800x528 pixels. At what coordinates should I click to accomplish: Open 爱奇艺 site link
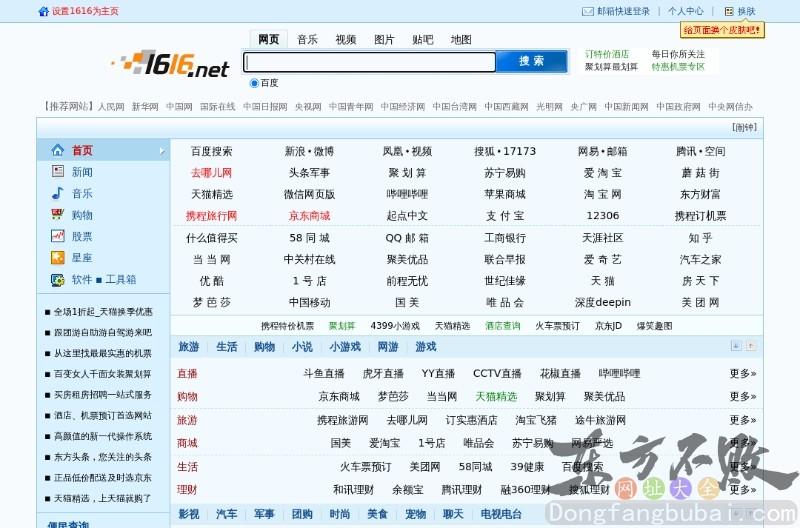point(603,260)
